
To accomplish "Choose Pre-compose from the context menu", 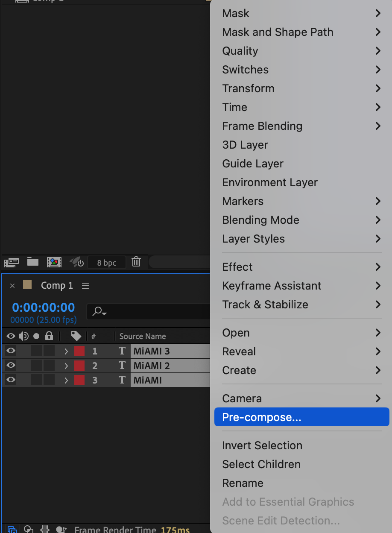I will click(x=261, y=417).
